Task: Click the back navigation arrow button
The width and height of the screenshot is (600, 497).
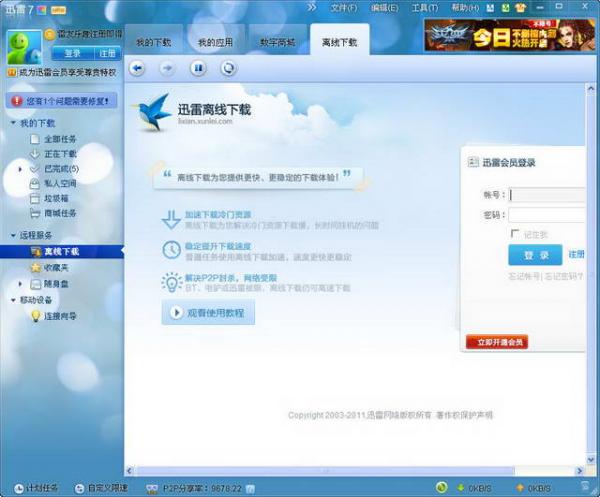Action: pyautogui.click(x=137, y=69)
